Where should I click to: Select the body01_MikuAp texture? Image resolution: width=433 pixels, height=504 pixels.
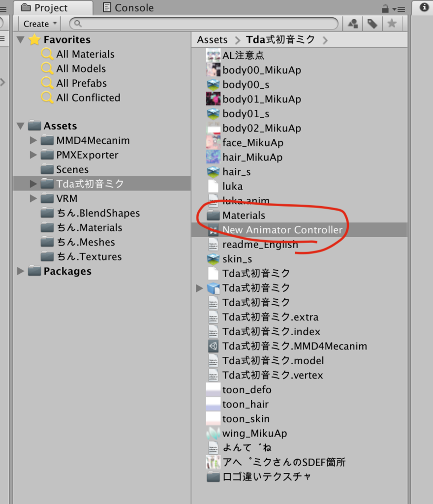261,99
